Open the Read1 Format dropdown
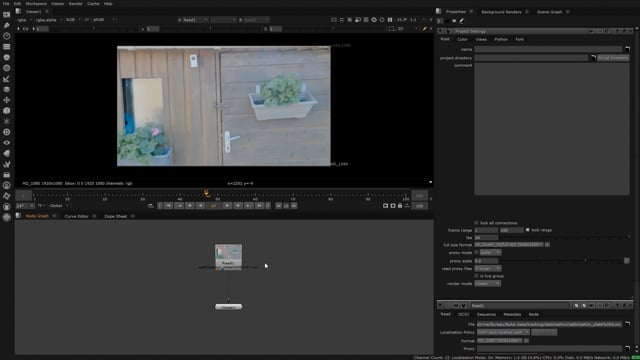Screen dimensions: 640x360 pos(500,340)
